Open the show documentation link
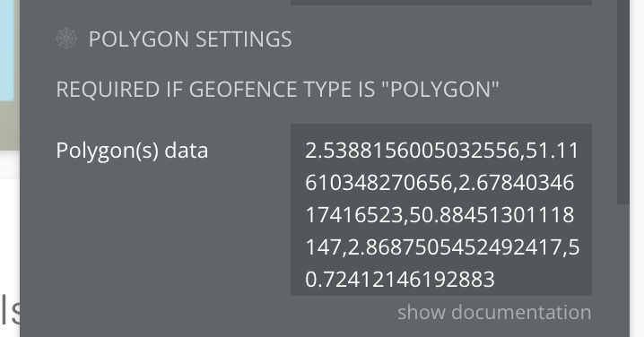 494,313
